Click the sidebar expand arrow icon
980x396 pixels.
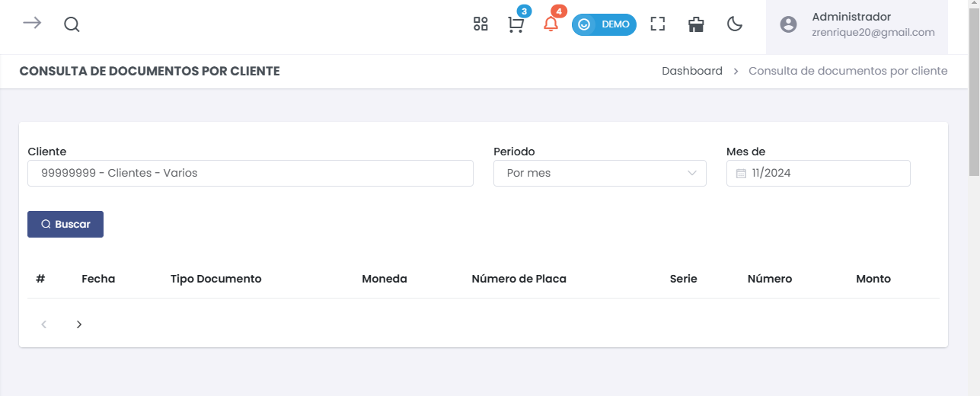click(x=32, y=23)
